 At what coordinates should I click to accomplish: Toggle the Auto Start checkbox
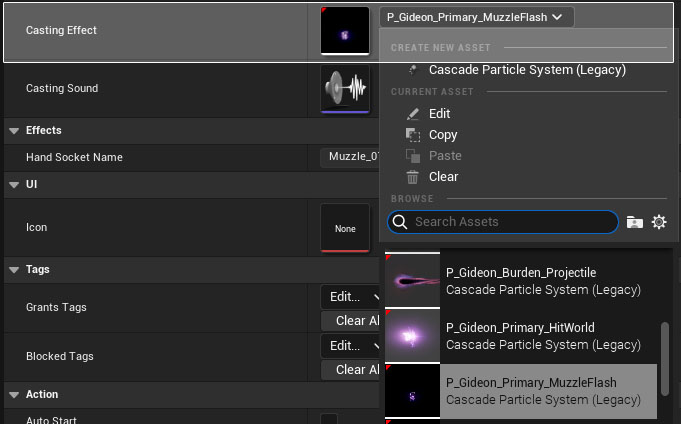pos(328,420)
